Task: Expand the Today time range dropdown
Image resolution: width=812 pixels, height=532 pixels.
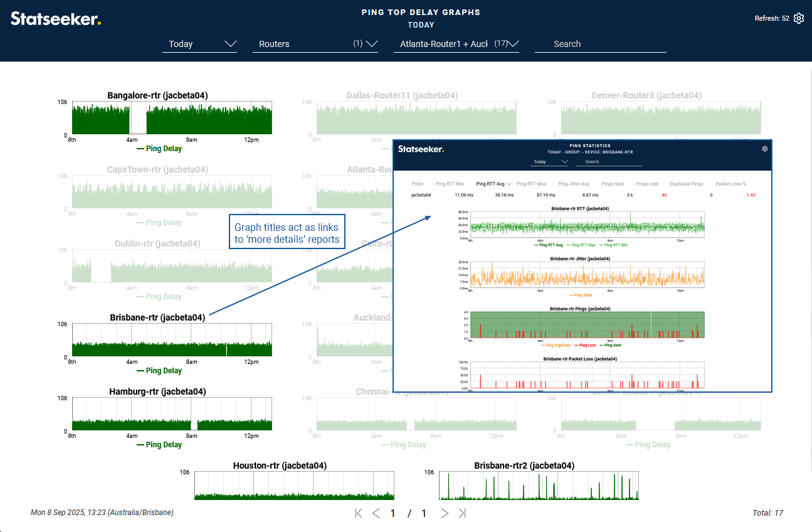Action: tap(199, 44)
